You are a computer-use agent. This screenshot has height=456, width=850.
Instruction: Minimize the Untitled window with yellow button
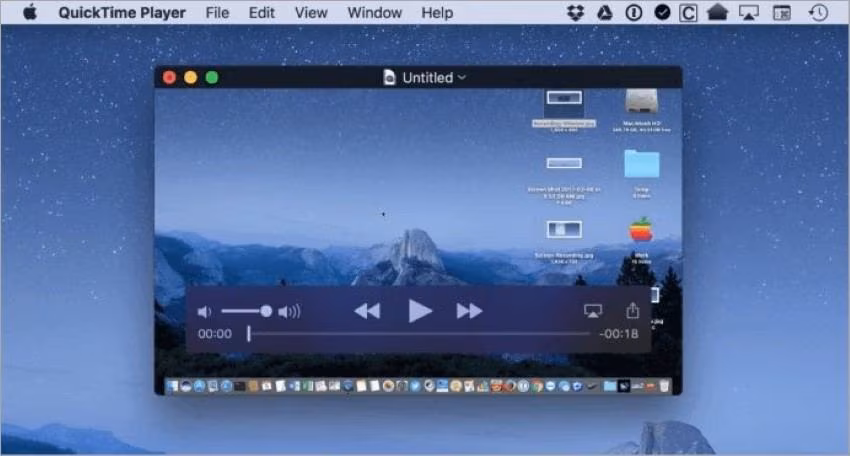190,78
